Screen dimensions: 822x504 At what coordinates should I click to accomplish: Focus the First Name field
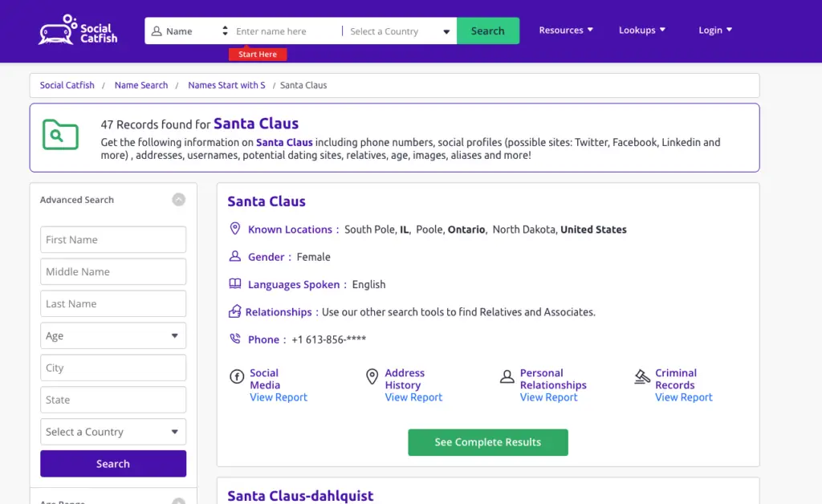point(113,239)
